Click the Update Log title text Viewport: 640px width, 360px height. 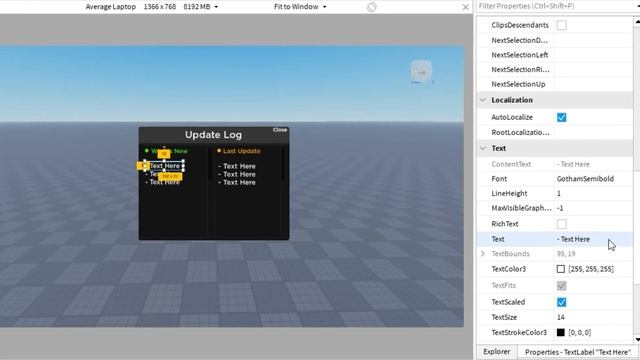coord(213,135)
